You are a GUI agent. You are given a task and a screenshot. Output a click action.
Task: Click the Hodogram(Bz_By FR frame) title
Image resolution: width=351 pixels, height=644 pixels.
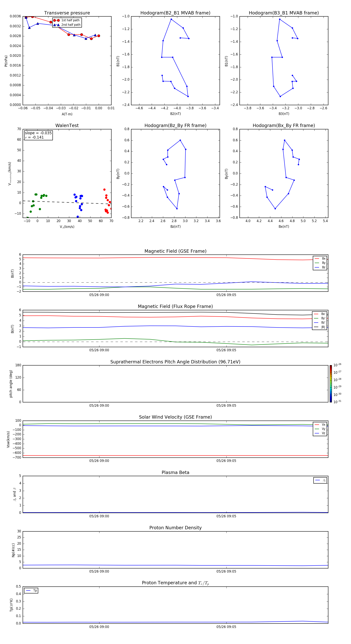(x=175, y=125)
